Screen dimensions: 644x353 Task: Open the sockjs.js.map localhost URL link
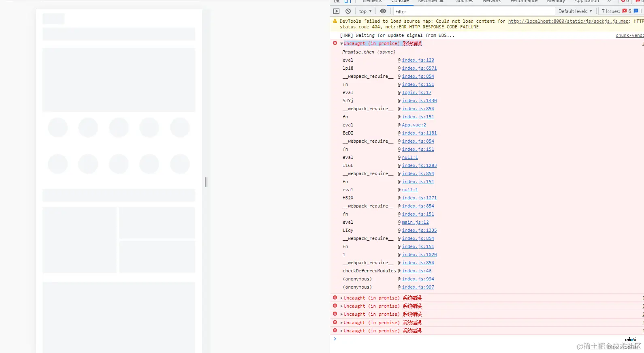point(568,21)
